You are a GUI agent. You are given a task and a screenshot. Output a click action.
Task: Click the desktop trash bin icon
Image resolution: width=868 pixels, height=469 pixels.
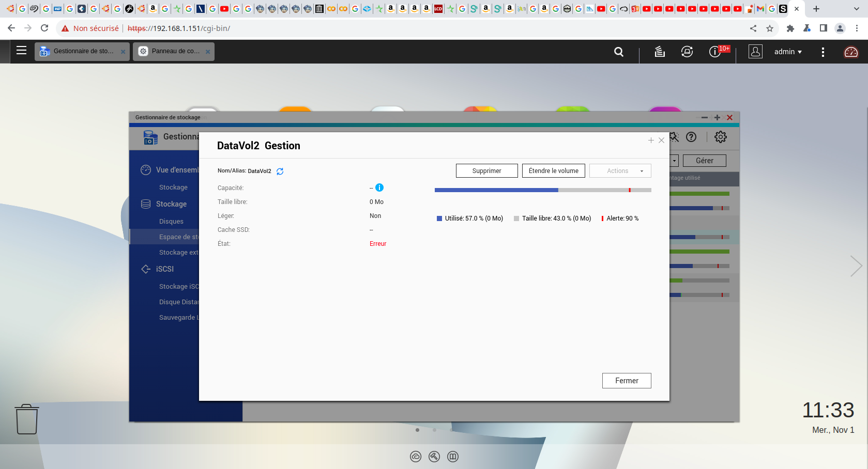(x=27, y=419)
